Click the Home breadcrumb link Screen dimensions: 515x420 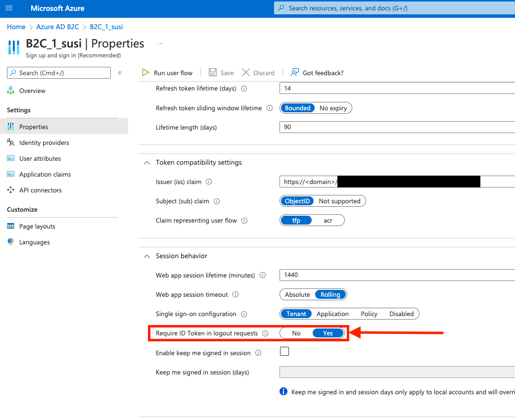point(16,27)
